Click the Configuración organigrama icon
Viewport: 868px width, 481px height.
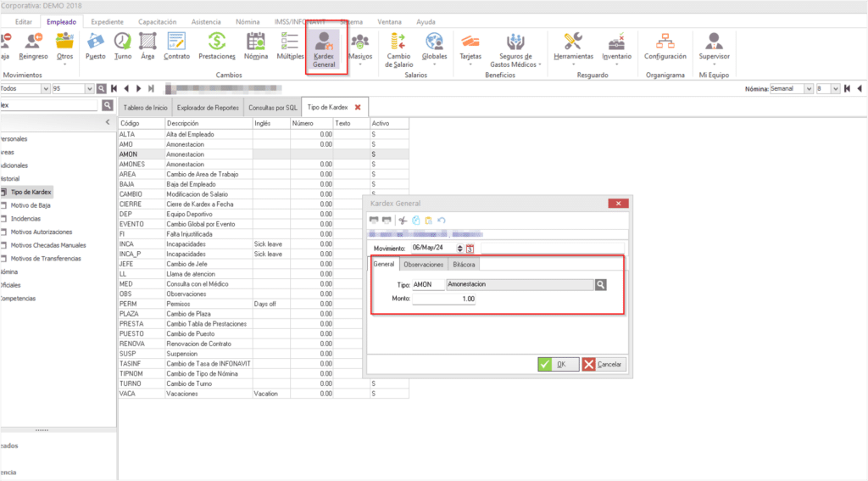tap(665, 46)
